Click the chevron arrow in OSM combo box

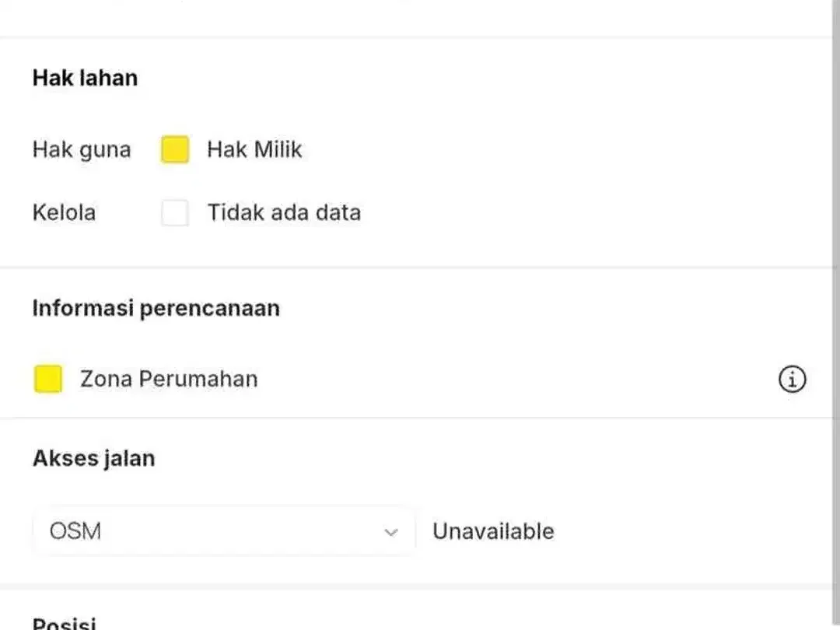(x=391, y=532)
